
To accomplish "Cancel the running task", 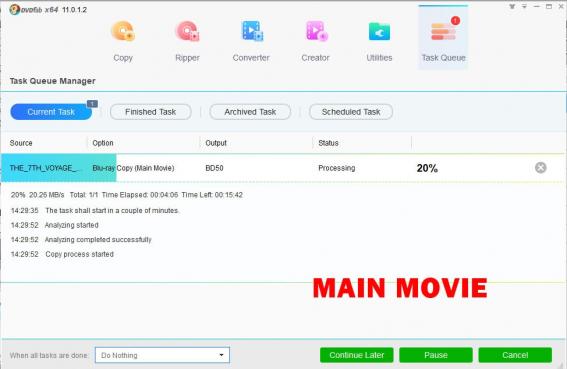I will point(515,355).
